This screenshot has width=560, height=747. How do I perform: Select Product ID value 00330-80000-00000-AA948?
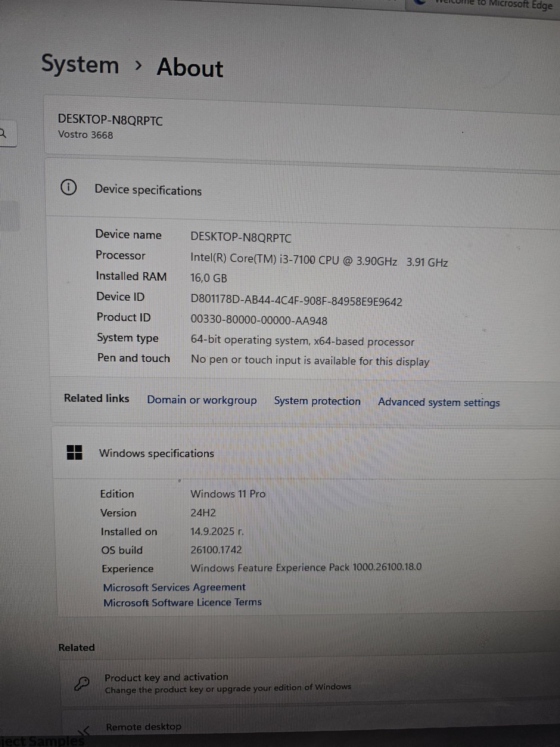click(259, 320)
